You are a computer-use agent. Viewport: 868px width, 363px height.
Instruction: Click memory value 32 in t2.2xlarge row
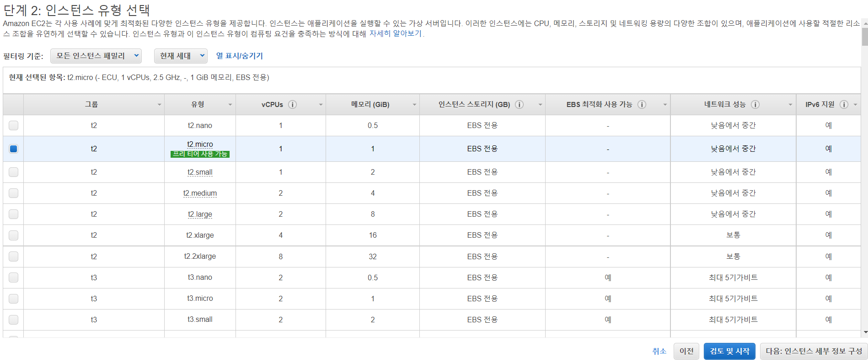373,256
